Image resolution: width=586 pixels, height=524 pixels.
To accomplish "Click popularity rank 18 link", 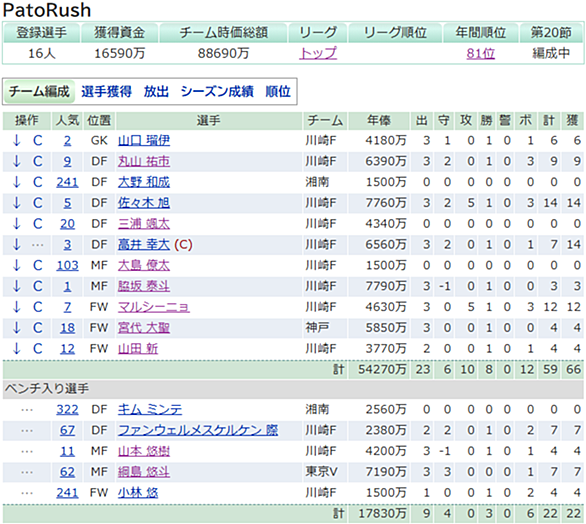I will (67, 328).
